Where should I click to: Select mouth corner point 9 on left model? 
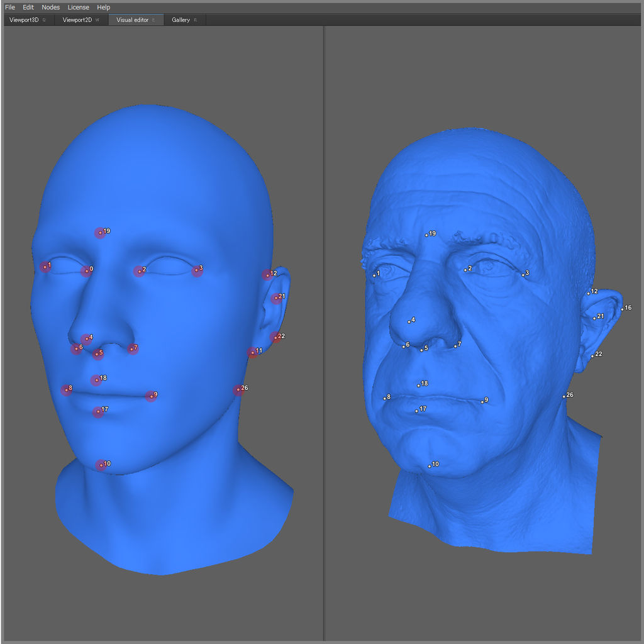click(x=150, y=396)
